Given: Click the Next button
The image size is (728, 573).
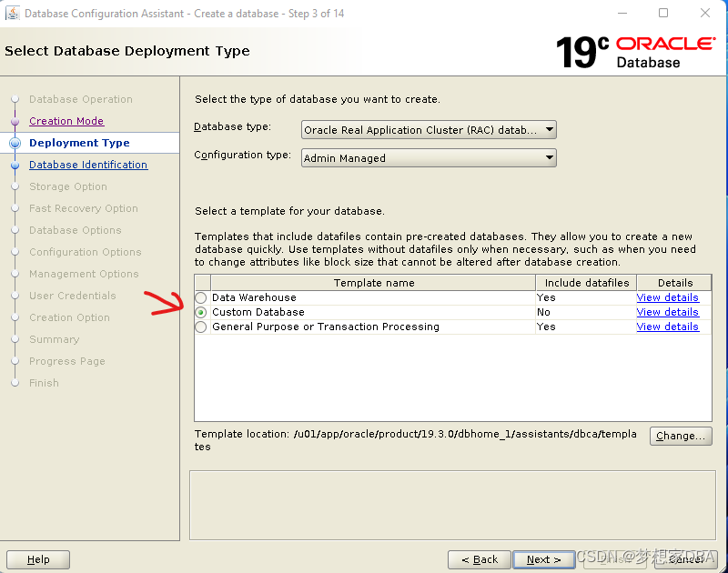Looking at the screenshot, I should click(x=543, y=559).
